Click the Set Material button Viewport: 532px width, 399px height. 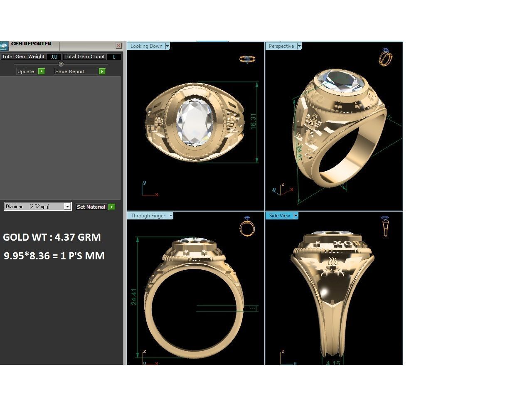click(x=91, y=207)
